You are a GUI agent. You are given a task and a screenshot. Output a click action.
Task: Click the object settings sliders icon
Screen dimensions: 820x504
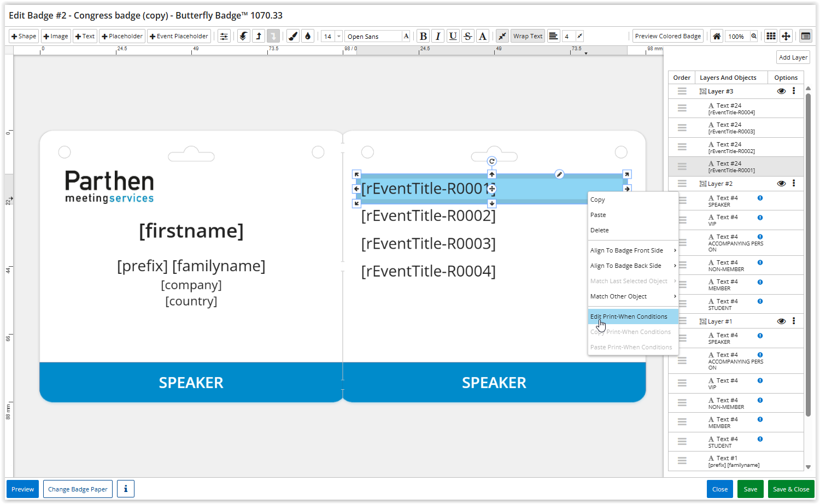(224, 36)
